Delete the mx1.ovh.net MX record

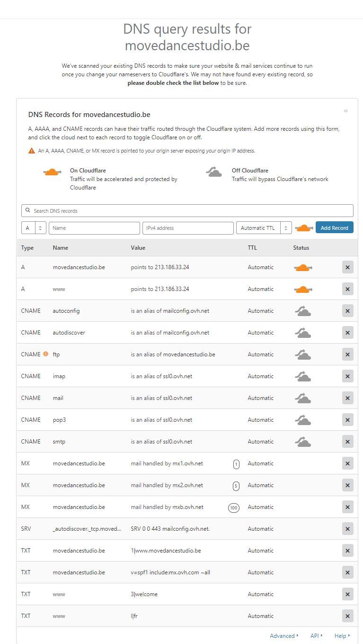tap(347, 463)
